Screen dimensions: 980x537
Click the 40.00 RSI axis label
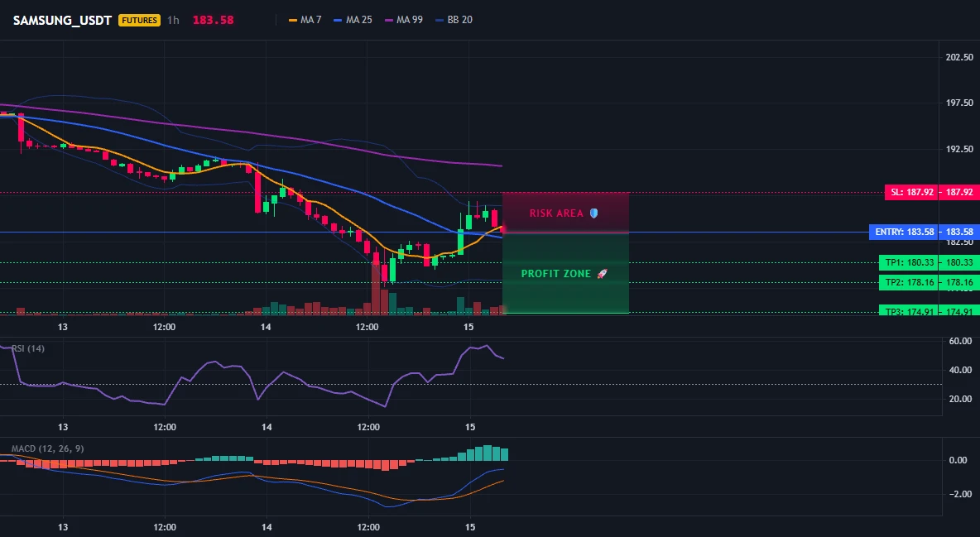(960, 370)
